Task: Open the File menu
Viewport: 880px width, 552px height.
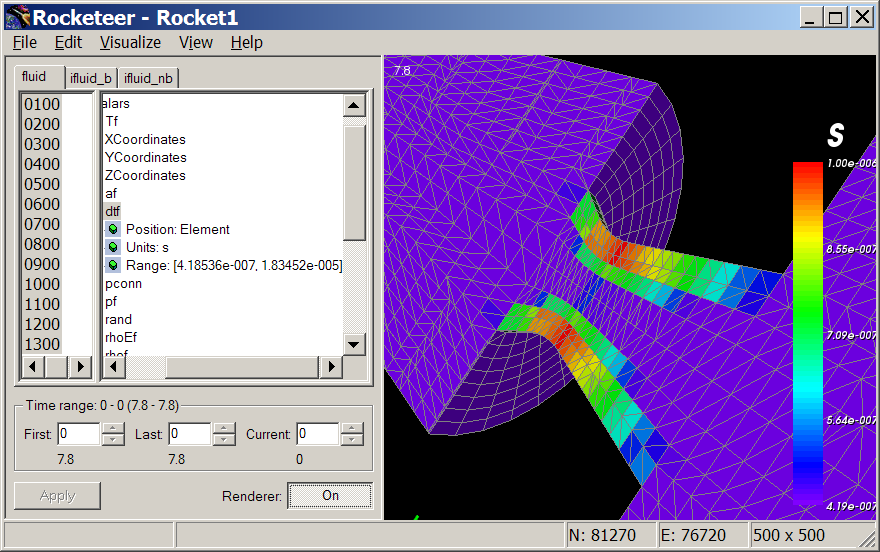Action: tap(25, 43)
